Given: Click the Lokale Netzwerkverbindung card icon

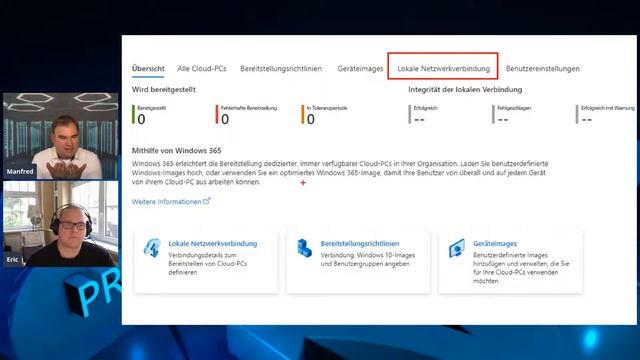Looking at the screenshot, I should [151, 248].
